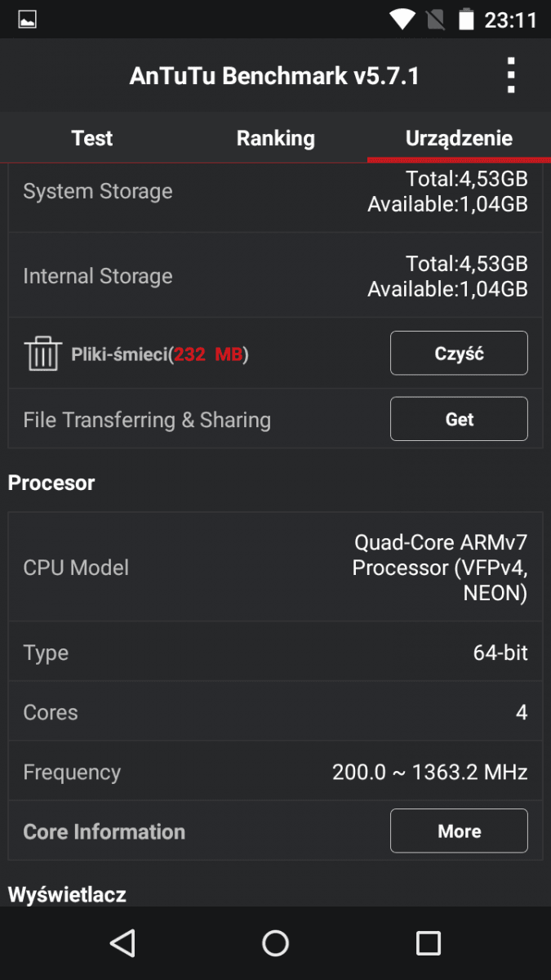Tap the Frequency row
The image size is (551, 980).
(275, 772)
